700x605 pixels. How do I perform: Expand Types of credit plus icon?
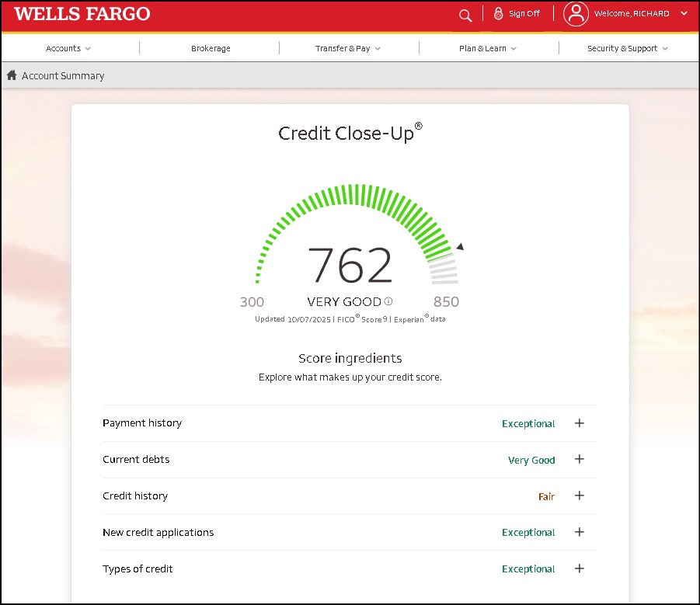click(x=579, y=568)
